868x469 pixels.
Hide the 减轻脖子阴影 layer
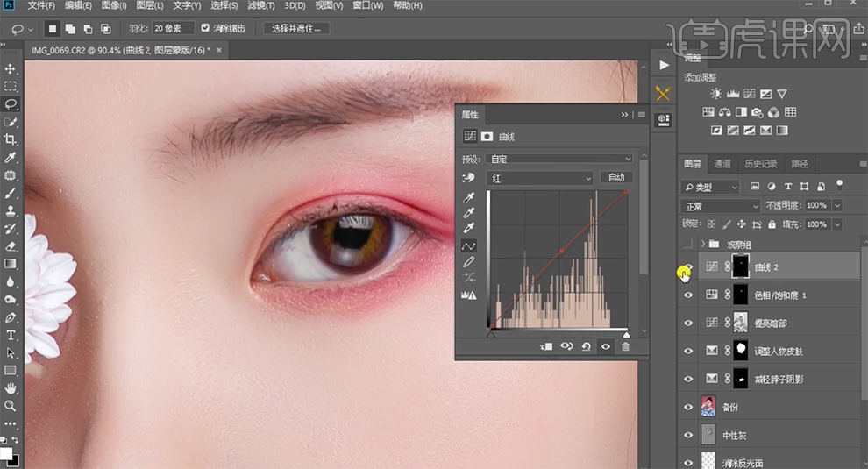[x=688, y=379]
